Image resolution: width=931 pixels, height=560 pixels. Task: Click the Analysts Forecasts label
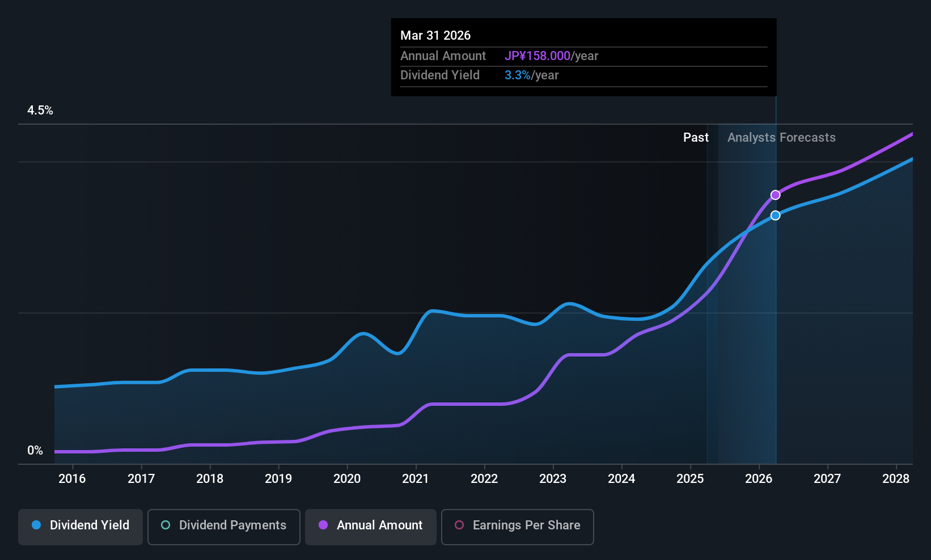click(781, 138)
